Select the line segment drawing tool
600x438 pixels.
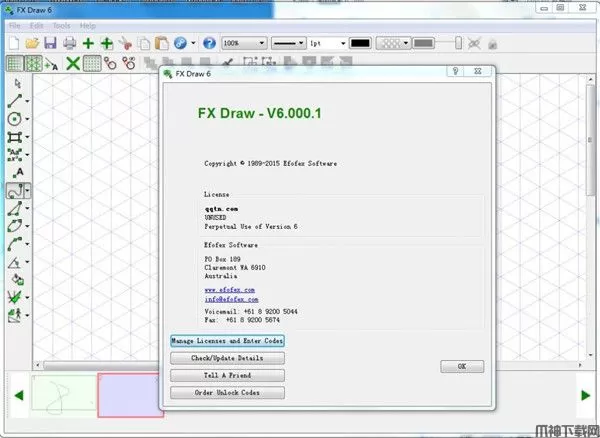point(14,100)
